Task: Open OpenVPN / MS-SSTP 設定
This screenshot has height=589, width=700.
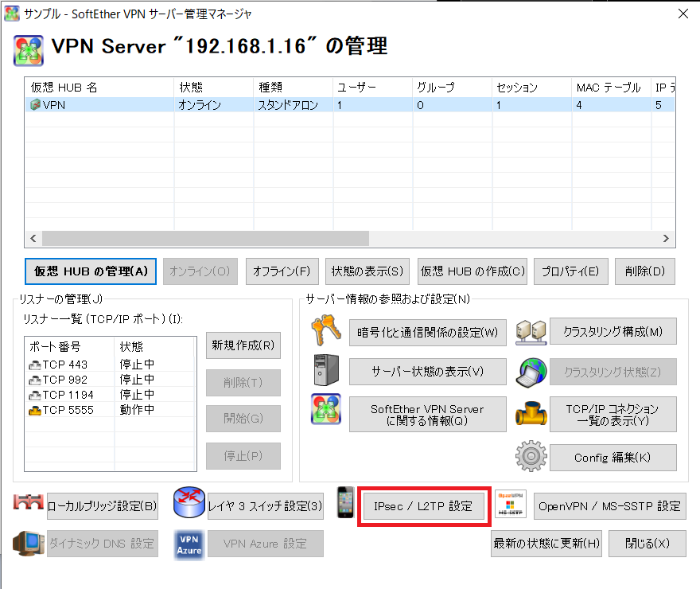Action: pos(610,506)
